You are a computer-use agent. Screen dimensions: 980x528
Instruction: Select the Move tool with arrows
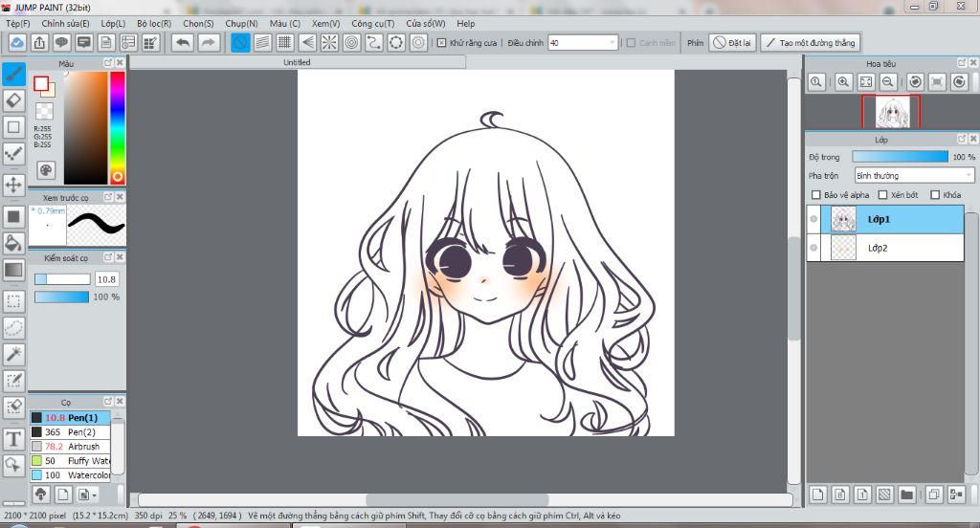(x=13, y=185)
